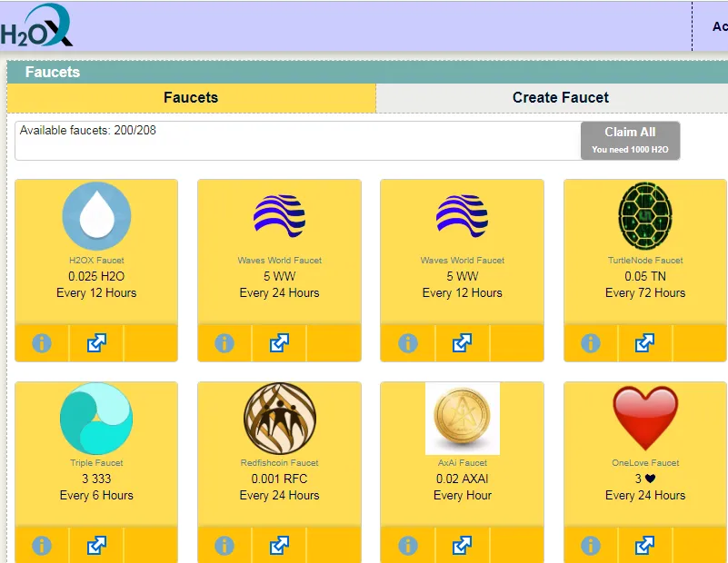The height and width of the screenshot is (563, 728).
Task: Click the 0.05 TN amount text
Action: (645, 276)
